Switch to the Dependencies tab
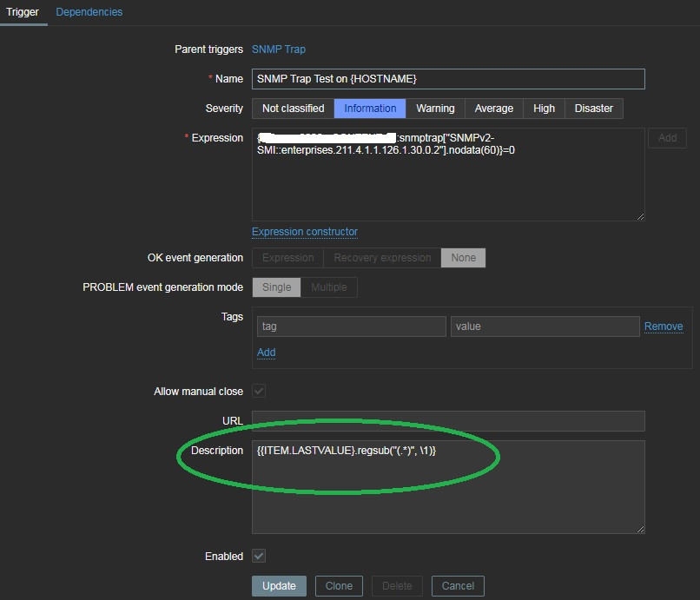Screen dimensions: 700x600 point(89,12)
